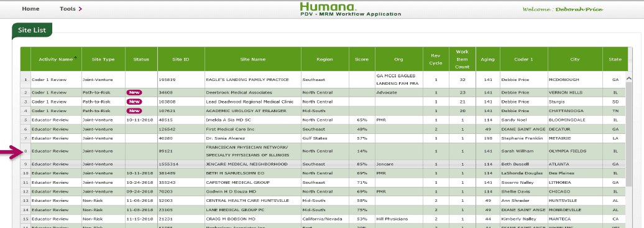Sort by the Activity Name column header

(56, 59)
